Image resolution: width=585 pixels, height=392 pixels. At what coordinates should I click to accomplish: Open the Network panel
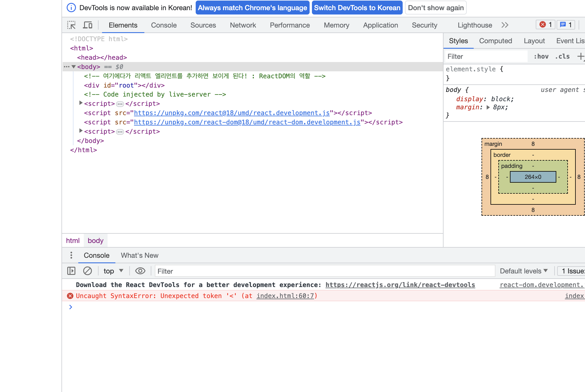click(x=243, y=25)
